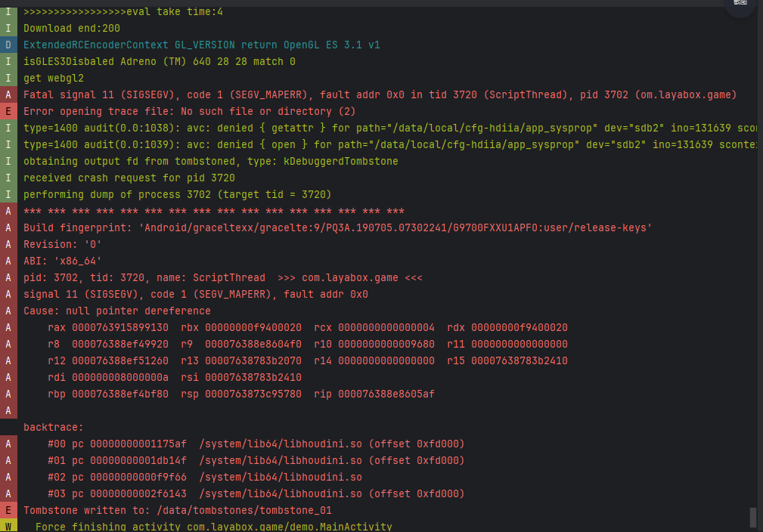Click the blue D debug-level badge
The width and height of the screenshot is (763, 532).
[x=8, y=45]
